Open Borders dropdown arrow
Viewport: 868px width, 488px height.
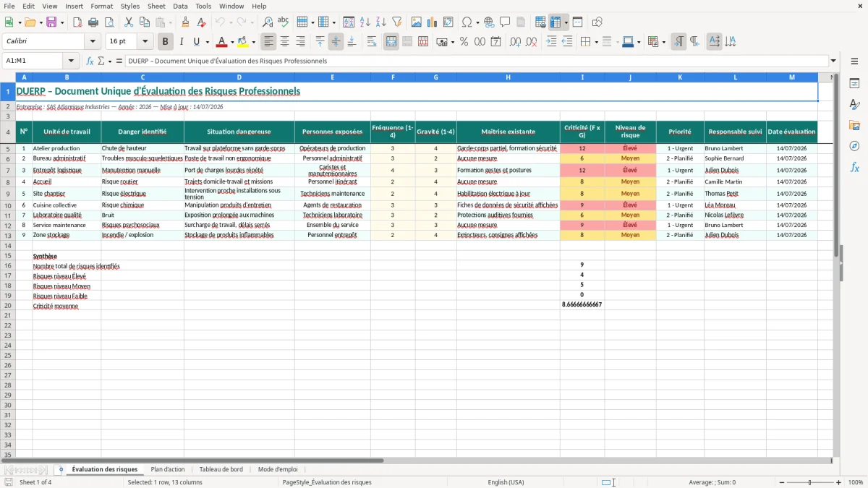pyautogui.click(x=595, y=42)
